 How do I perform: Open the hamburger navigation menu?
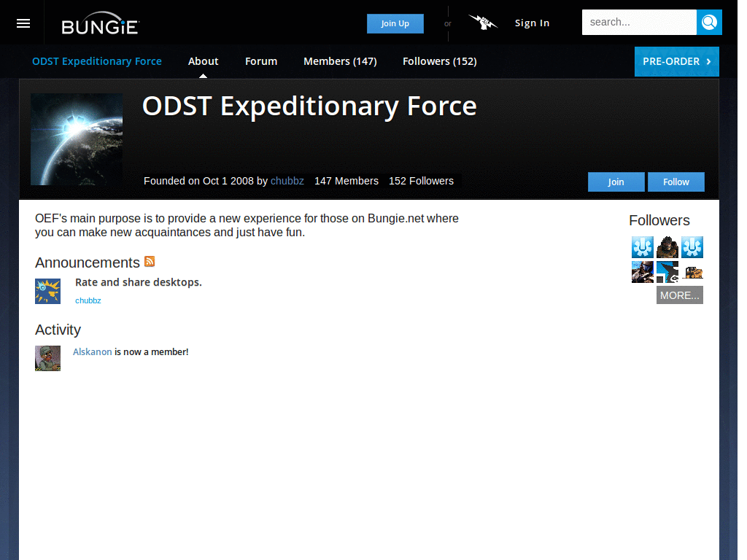pyautogui.click(x=23, y=23)
